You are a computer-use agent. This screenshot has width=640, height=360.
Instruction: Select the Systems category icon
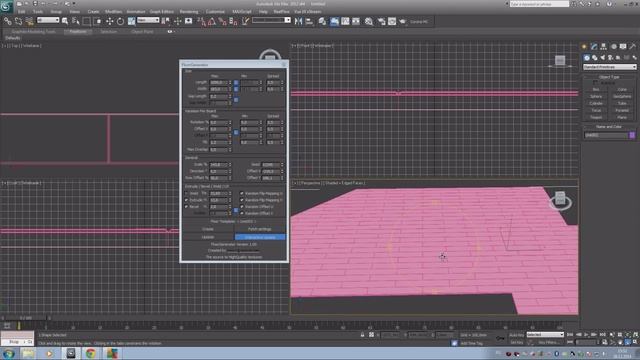point(634,58)
